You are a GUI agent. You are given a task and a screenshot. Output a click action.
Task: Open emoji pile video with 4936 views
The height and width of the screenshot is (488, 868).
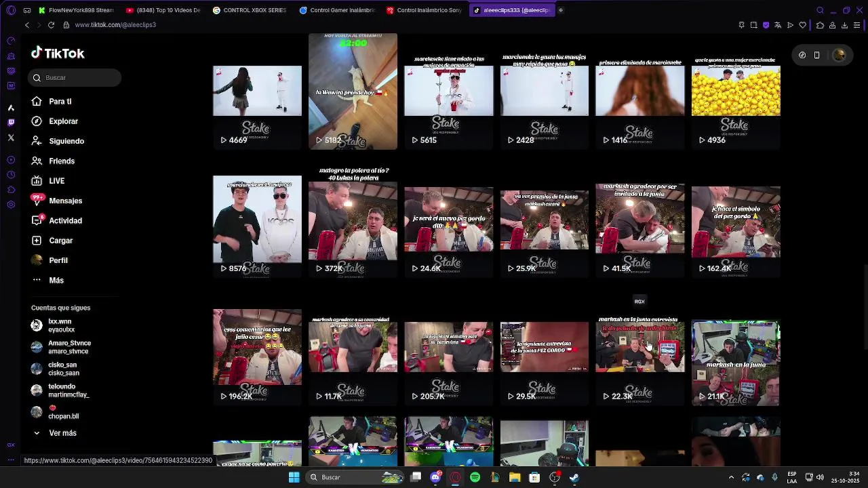[736, 91]
